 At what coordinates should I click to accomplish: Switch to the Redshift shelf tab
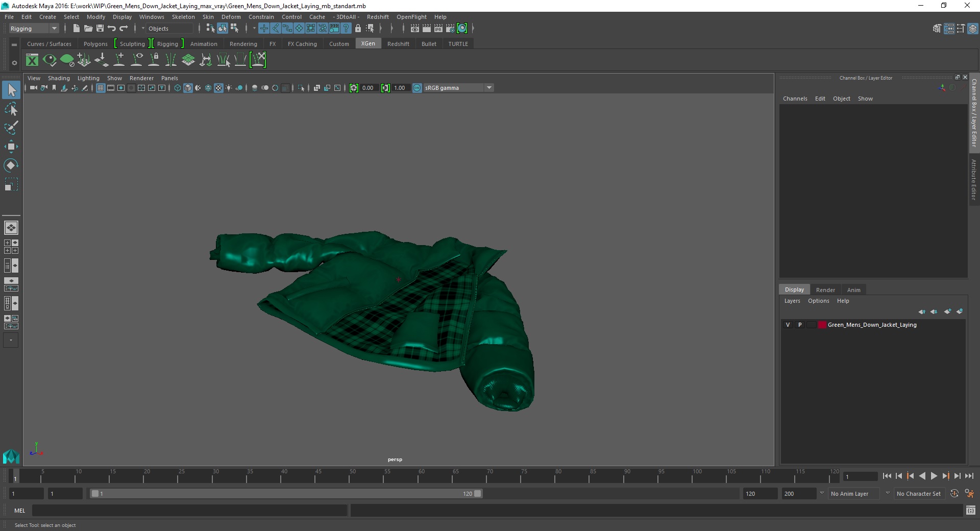coord(398,44)
